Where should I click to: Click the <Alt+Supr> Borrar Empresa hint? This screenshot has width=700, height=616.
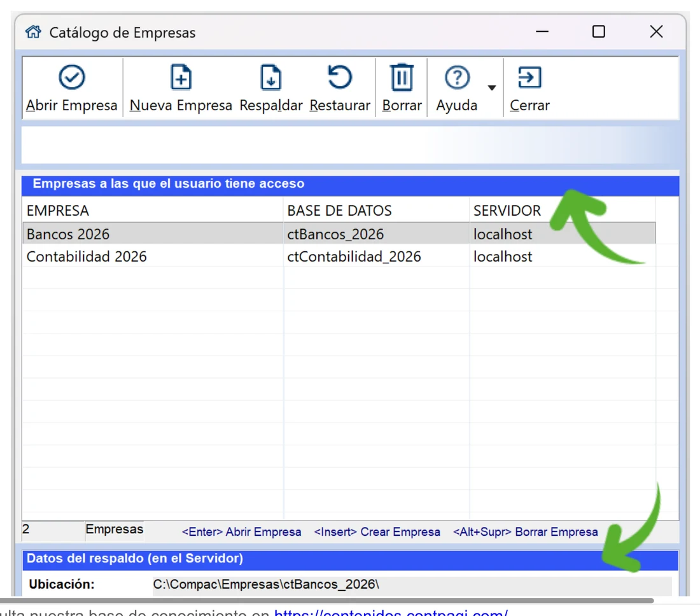tap(525, 531)
